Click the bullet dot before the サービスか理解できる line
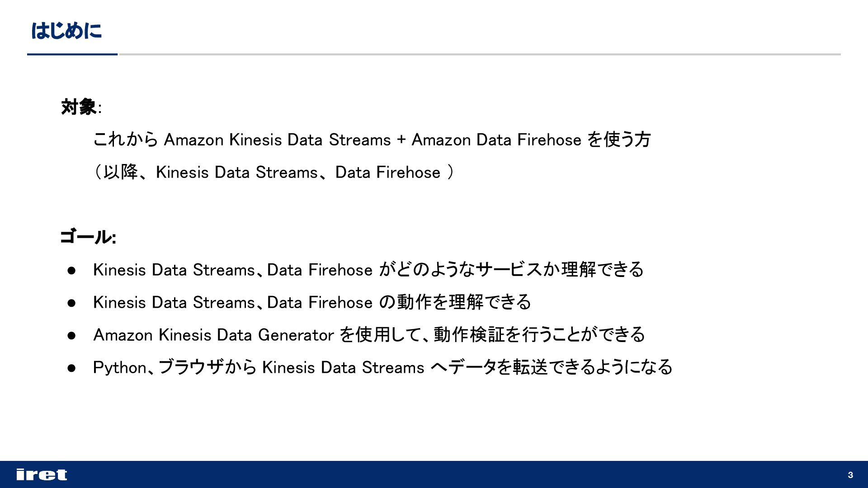The image size is (868, 488). pos(71,270)
